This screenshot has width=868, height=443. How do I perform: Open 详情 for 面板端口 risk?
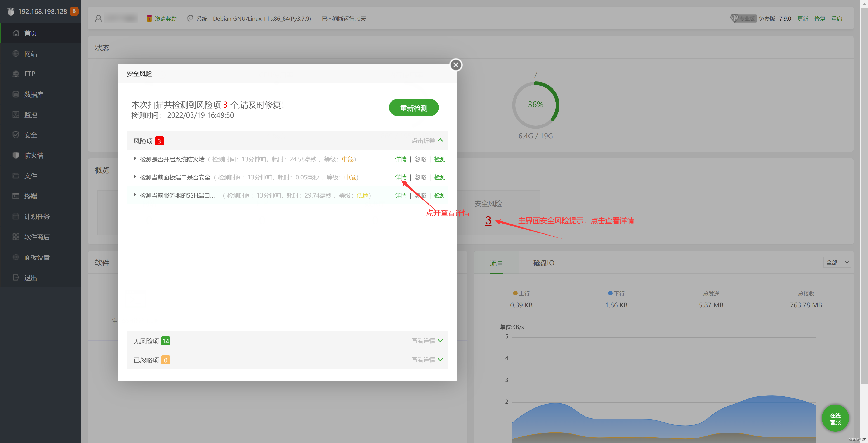[401, 177]
